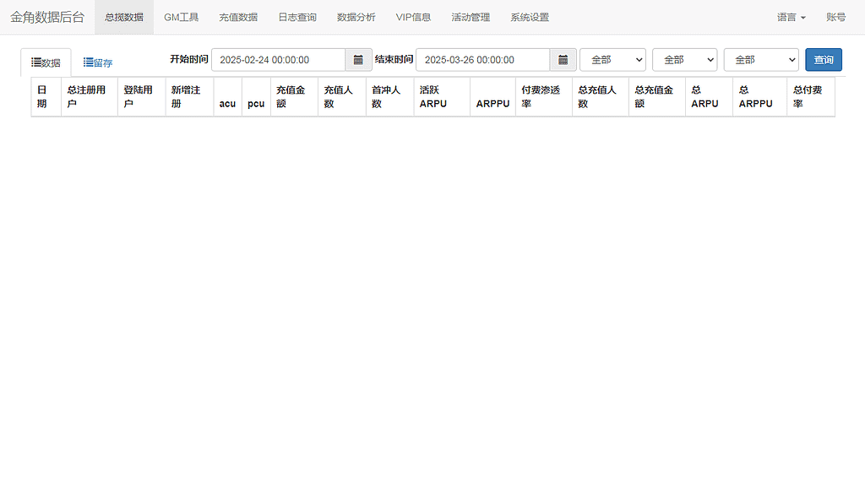The width and height of the screenshot is (865, 504).
Task: Expand the first 全部 filter dropdown
Action: click(613, 60)
